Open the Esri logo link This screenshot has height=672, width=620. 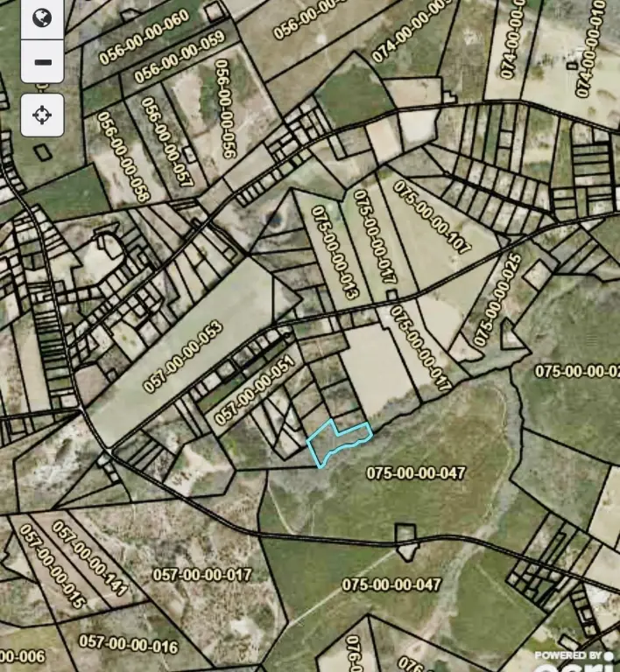[576, 662]
